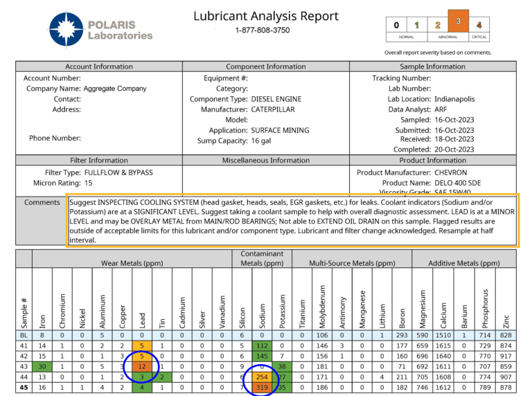Click data analyst value 'ARF'

[441, 109]
